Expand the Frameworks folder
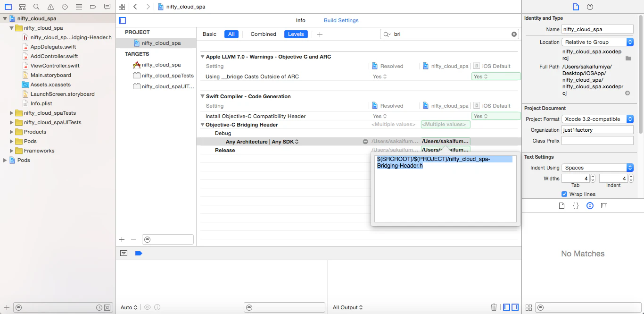 pos(12,151)
